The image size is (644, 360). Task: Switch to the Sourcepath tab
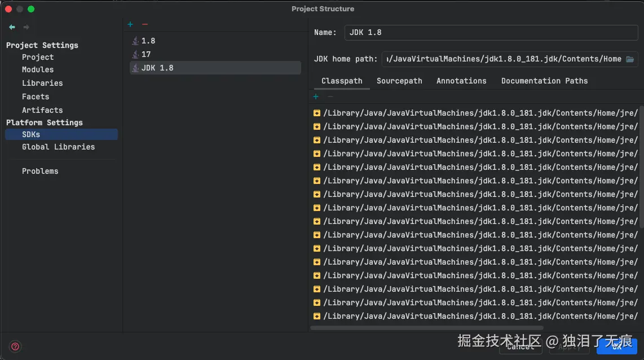pyautogui.click(x=399, y=81)
